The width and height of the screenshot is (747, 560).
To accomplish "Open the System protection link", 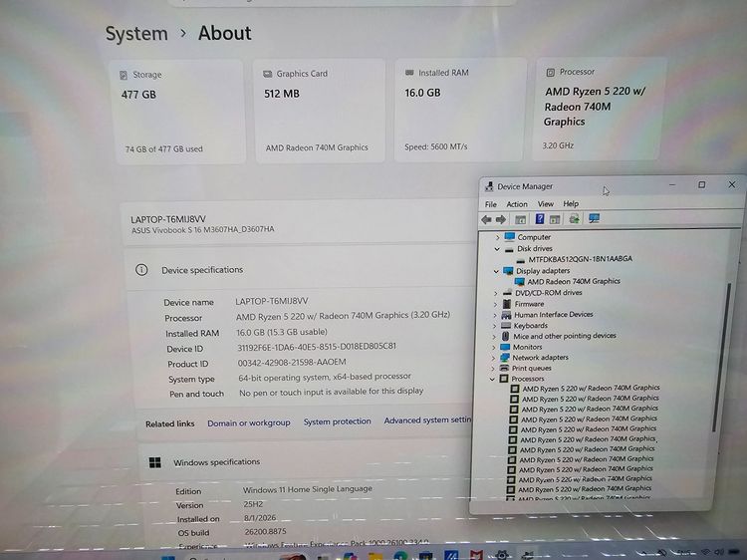I will coord(338,421).
